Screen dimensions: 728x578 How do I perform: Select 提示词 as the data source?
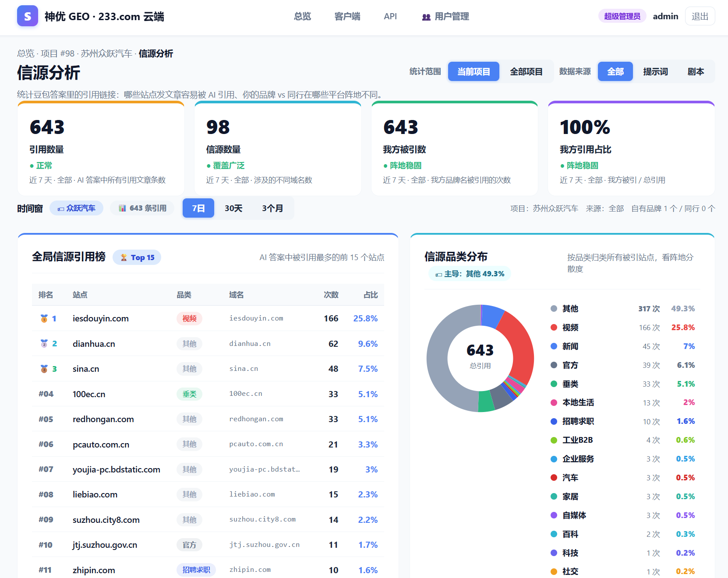coord(655,71)
